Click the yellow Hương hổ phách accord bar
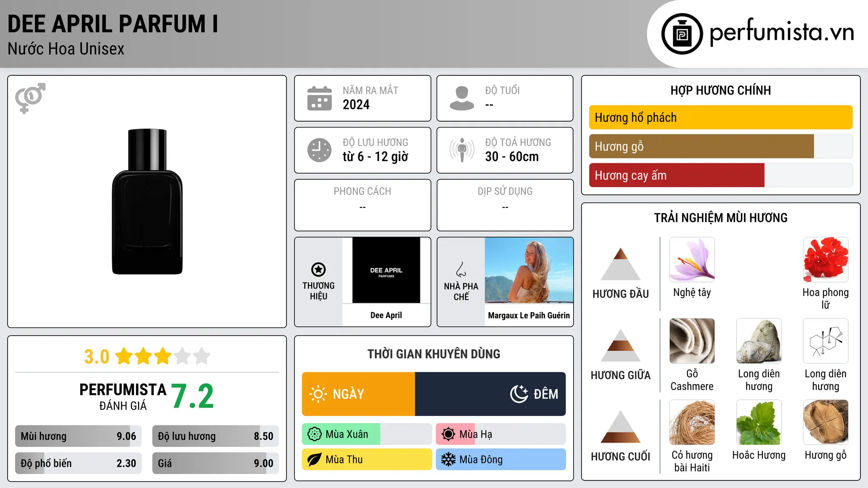 [721, 117]
